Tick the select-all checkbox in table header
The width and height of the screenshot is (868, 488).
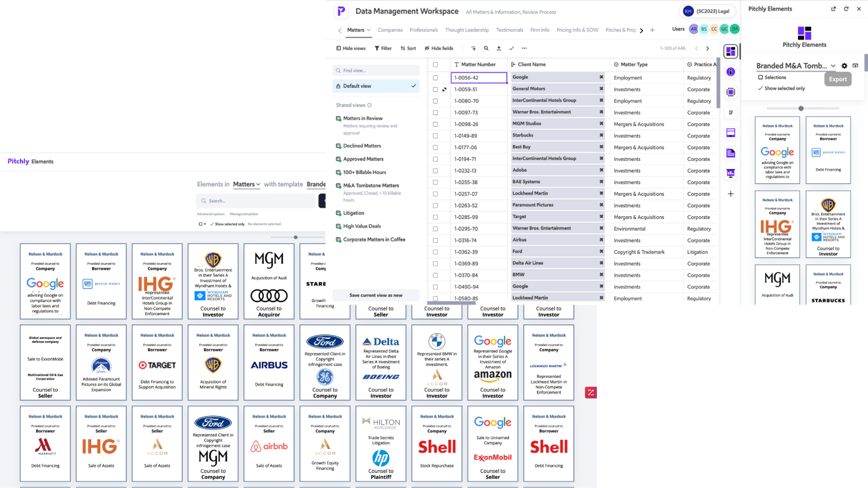(435, 65)
